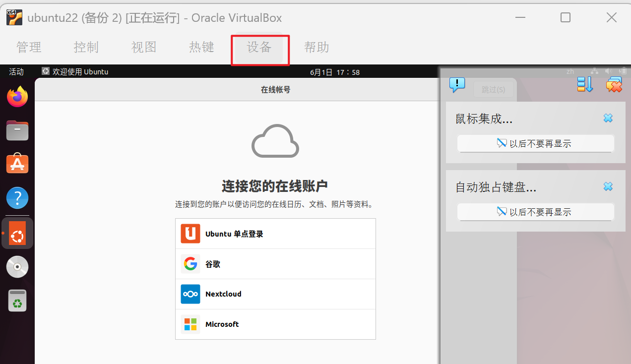The image size is (631, 364).
Task: Open the 管理 menu
Action: [29, 48]
